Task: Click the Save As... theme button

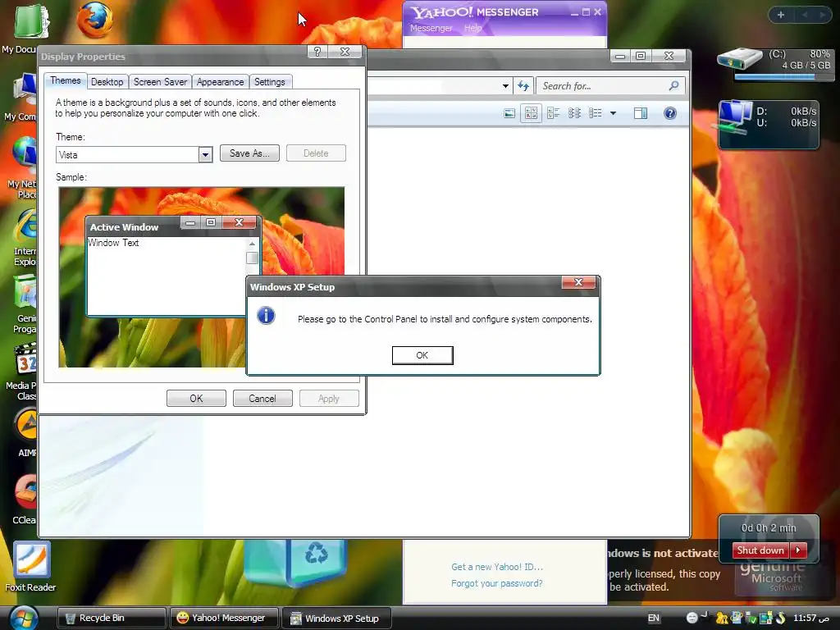Action: tap(249, 153)
